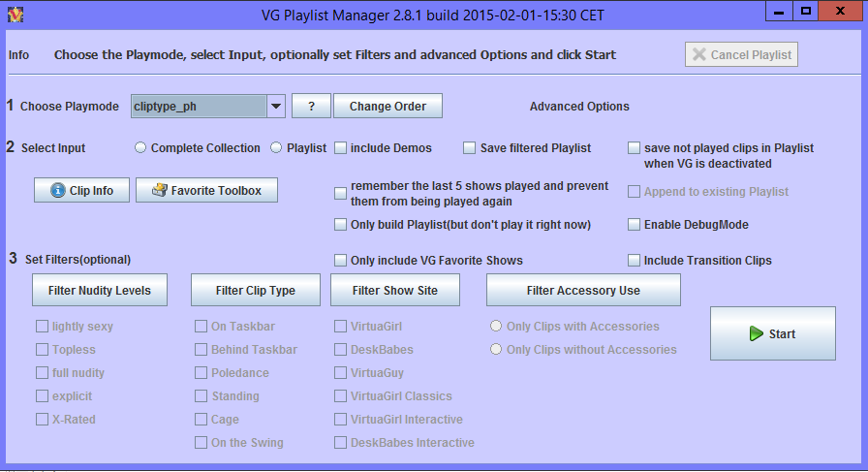Click the Filter Accessory Use button
868x472 pixels.
(583, 290)
